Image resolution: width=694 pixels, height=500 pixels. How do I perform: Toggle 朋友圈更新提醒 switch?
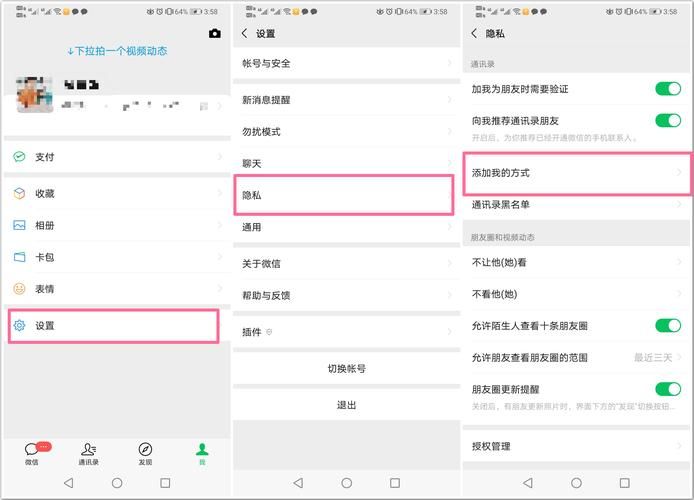[x=668, y=389]
